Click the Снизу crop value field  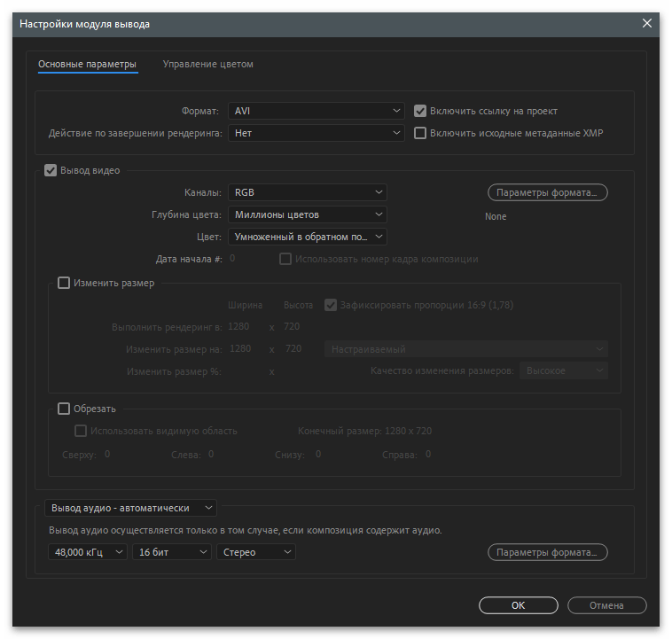point(318,455)
